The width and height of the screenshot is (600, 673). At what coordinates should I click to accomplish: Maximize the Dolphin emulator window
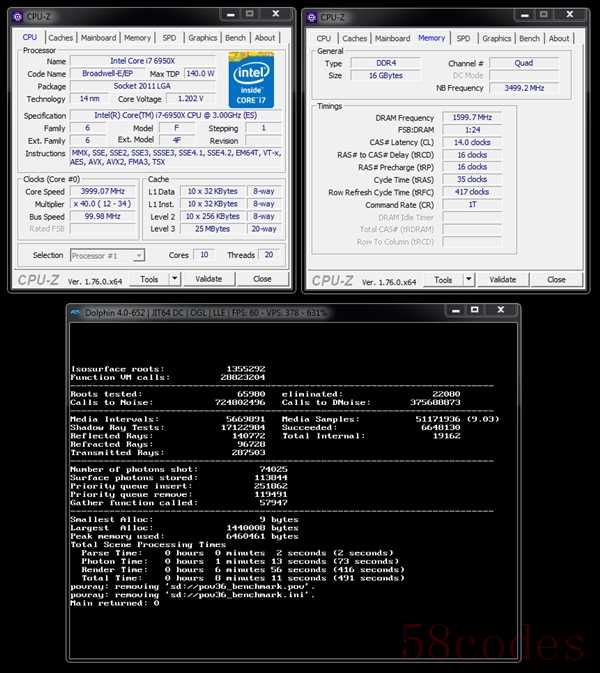pyautogui.click(x=475, y=309)
